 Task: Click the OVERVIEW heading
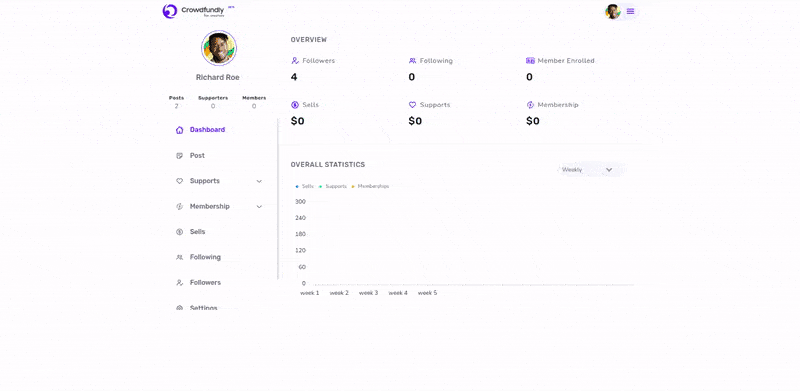click(309, 40)
